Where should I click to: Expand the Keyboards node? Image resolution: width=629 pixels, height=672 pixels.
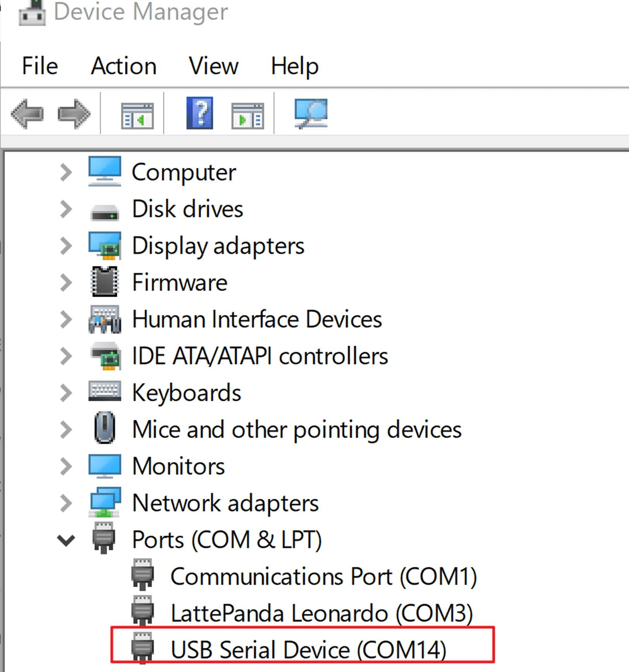click(66, 393)
